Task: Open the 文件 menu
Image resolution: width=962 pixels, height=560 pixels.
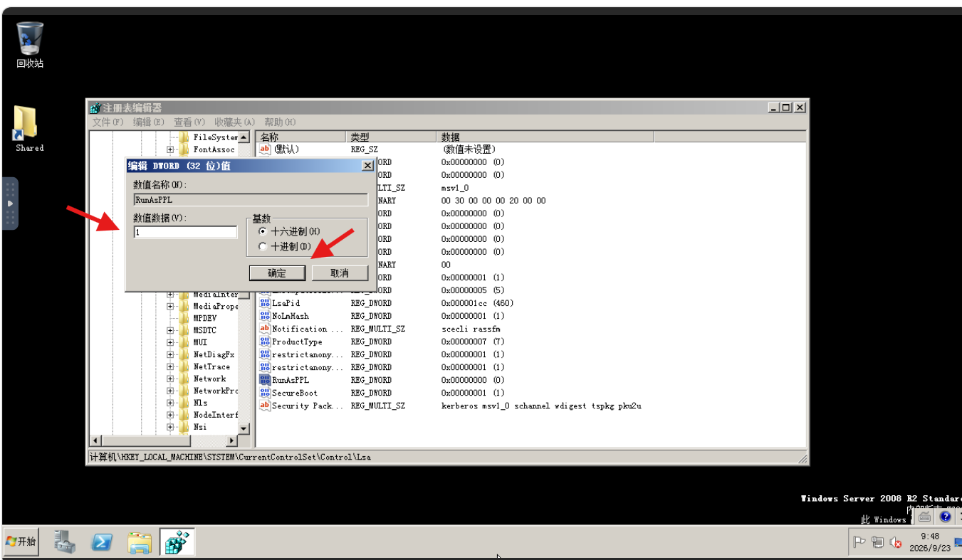Action: pos(108,122)
